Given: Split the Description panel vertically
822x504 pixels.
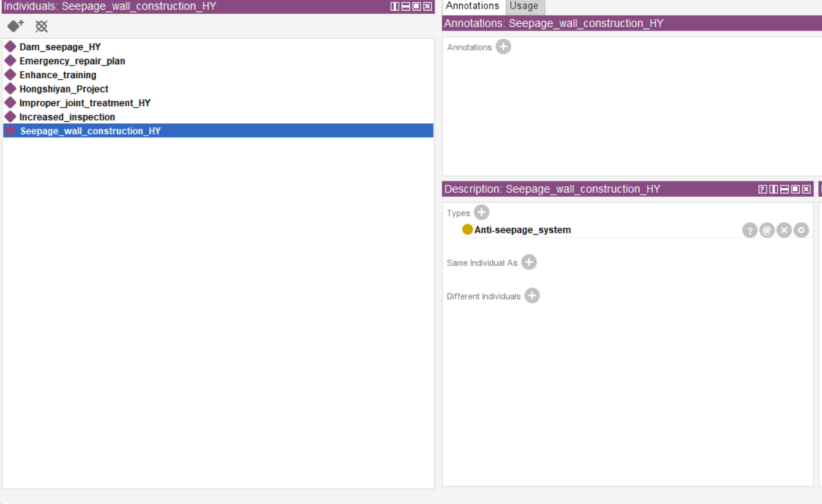Looking at the screenshot, I should click(773, 189).
